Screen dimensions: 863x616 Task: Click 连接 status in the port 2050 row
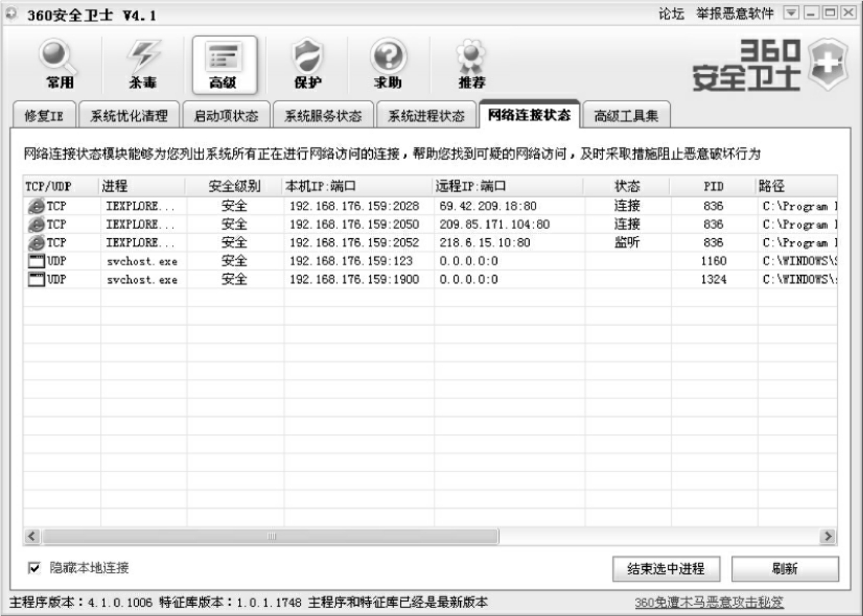627,224
